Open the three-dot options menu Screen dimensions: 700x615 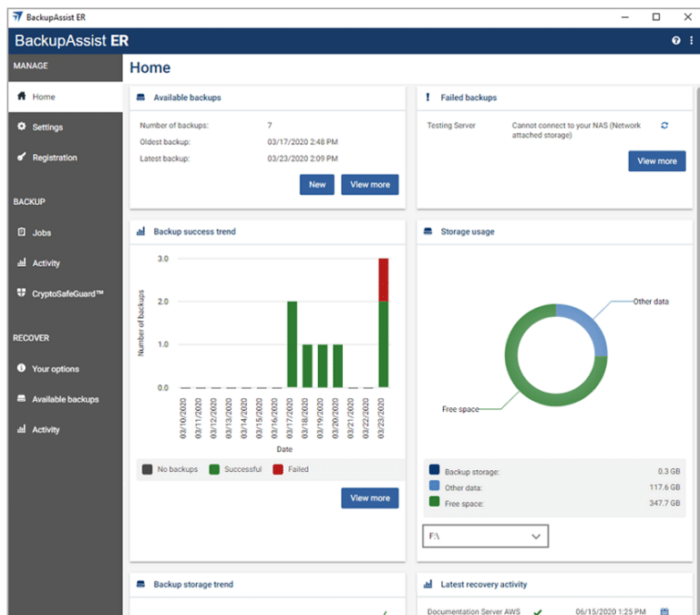click(691, 41)
